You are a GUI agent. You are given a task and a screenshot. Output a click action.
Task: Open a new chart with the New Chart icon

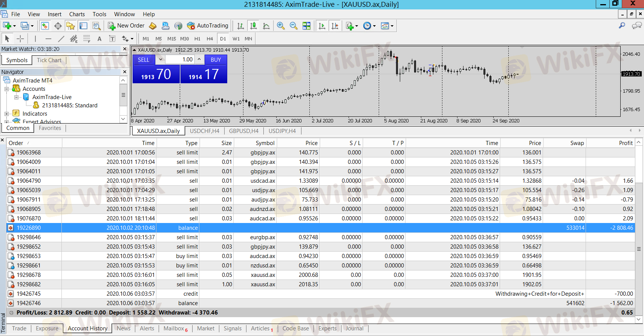point(7,26)
